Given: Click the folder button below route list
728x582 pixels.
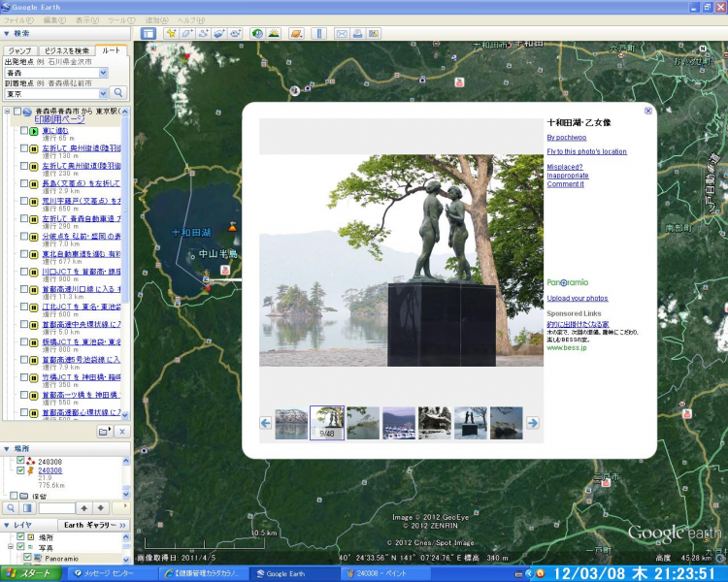Looking at the screenshot, I should (x=105, y=432).
